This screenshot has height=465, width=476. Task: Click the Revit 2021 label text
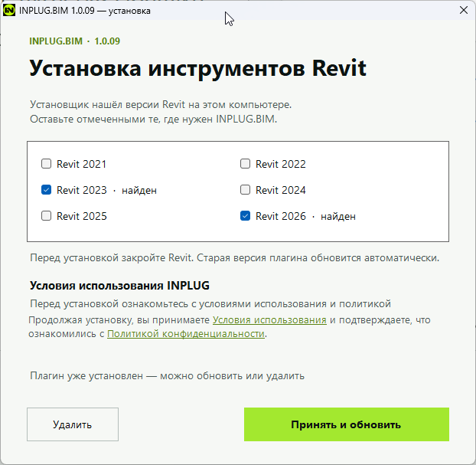(81, 164)
